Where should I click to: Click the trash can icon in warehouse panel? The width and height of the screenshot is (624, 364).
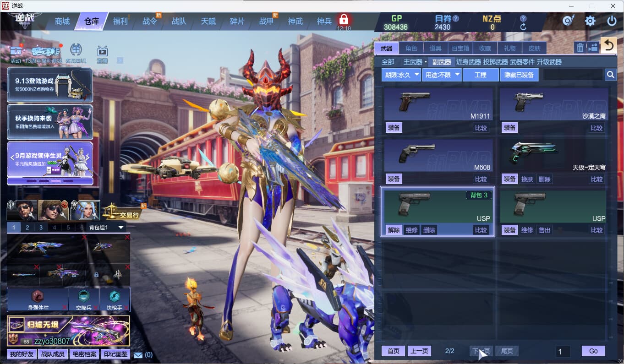pyautogui.click(x=580, y=48)
